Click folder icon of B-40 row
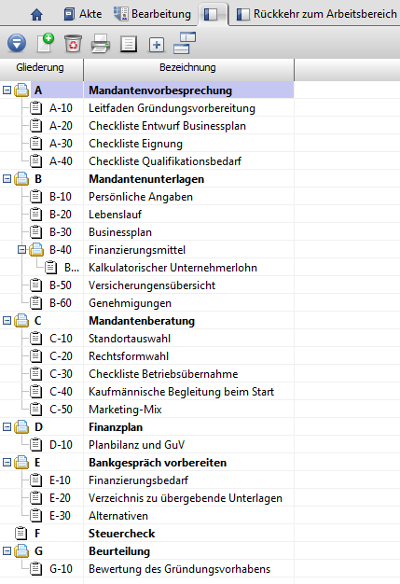Image resolution: width=400 pixels, height=584 pixels. tap(36, 250)
